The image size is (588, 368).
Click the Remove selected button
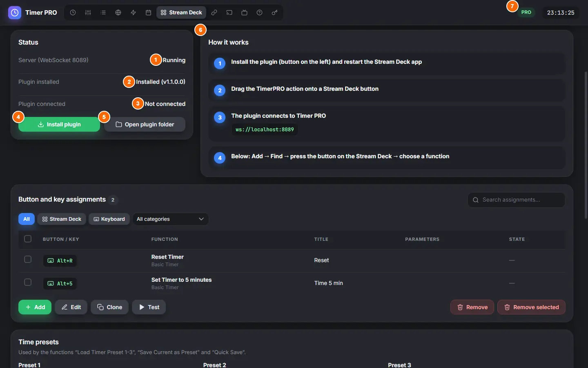pos(531,307)
